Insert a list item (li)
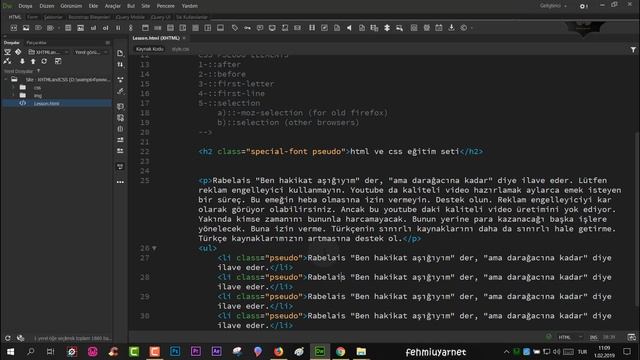The height and width of the screenshot is (360, 640). point(118,28)
